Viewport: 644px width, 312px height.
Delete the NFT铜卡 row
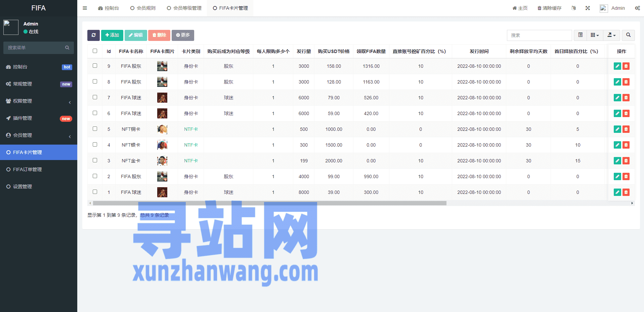[x=626, y=129]
